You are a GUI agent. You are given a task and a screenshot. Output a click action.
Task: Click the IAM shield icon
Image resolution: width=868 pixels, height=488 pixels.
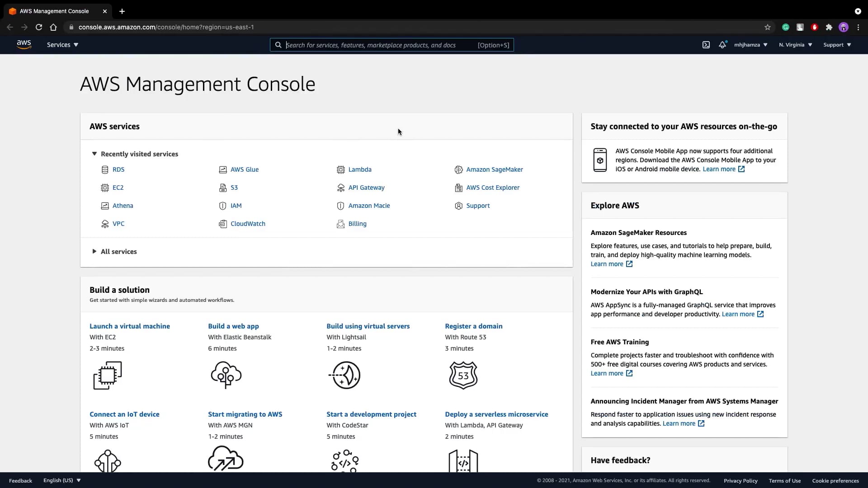tap(223, 206)
